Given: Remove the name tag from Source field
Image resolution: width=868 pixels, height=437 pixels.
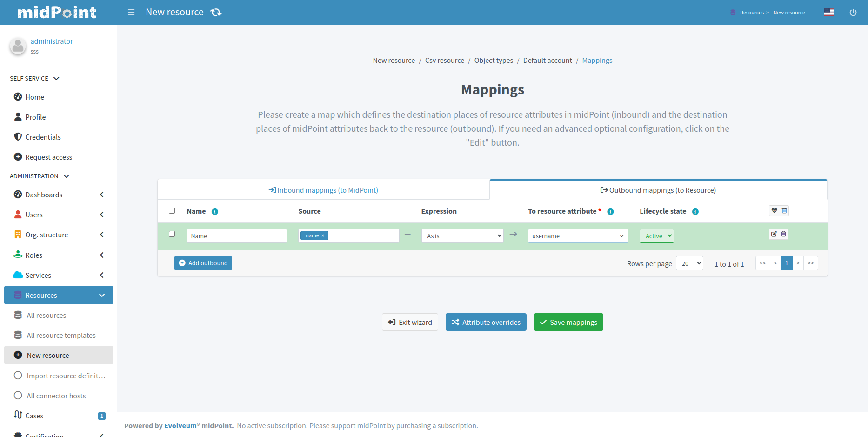Looking at the screenshot, I should pos(323,236).
